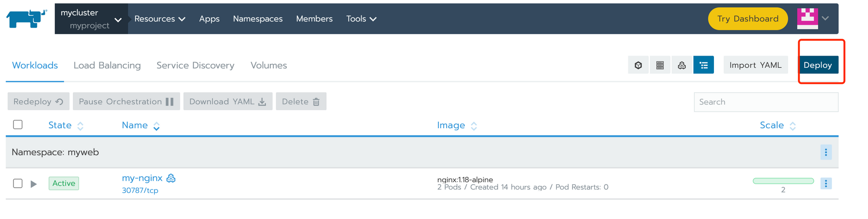The image size is (868, 219).
Task: Click the deployment icon beside my-nginx
Action: pos(171,178)
